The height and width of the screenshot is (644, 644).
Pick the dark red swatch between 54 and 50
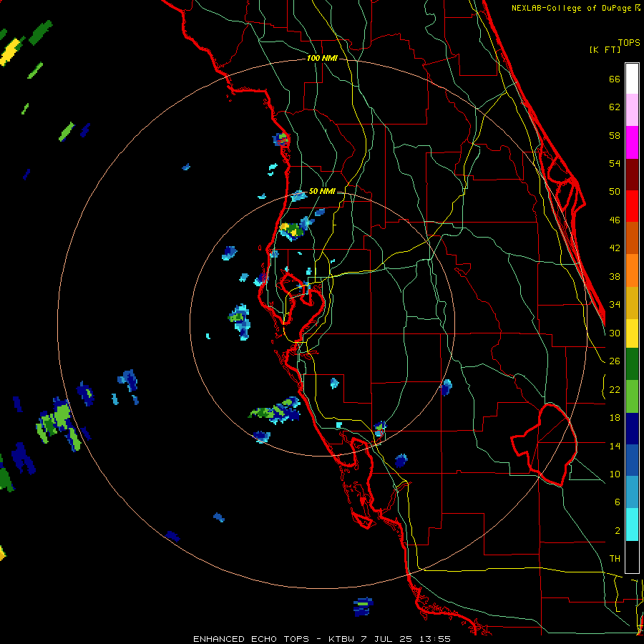pos(632,174)
